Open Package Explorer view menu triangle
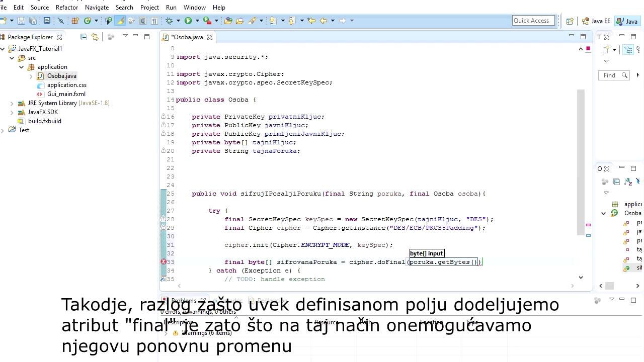The image size is (644, 362). [125, 36]
